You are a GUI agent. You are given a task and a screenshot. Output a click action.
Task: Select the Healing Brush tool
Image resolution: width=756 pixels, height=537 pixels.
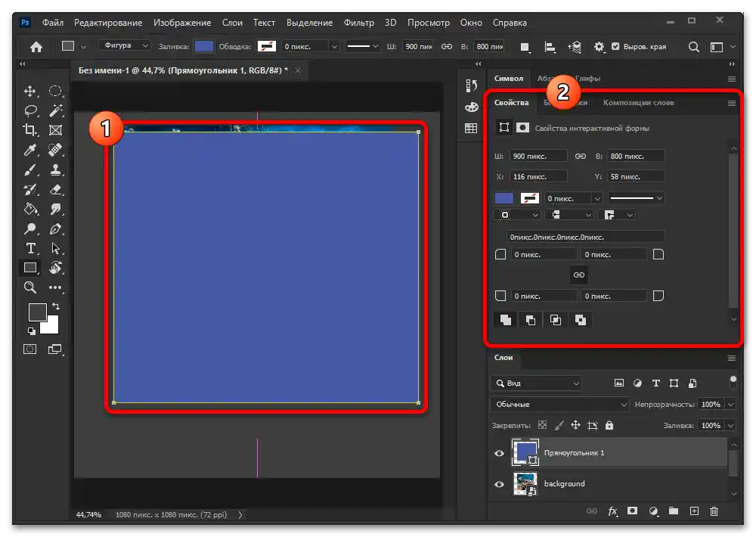pos(55,150)
